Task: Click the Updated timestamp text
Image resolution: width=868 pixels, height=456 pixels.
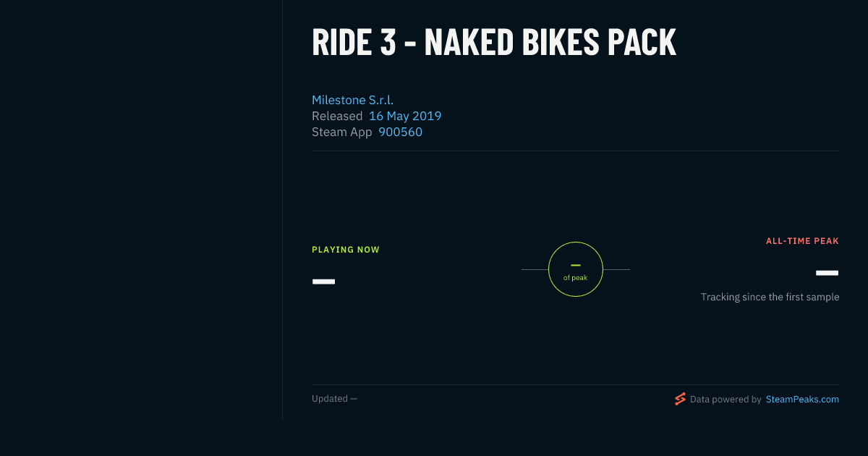Action: tap(334, 399)
